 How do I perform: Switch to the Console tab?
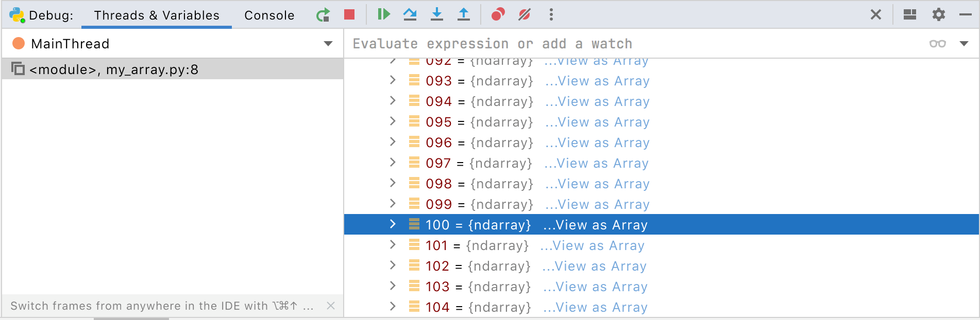click(269, 15)
